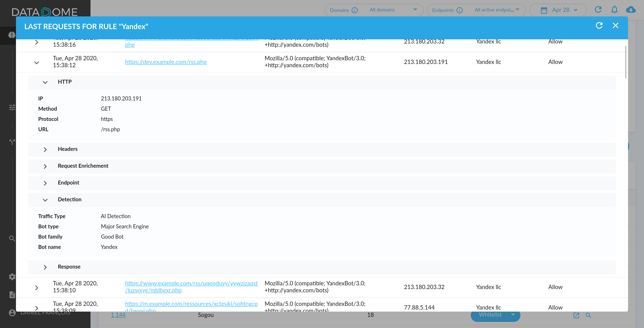The width and height of the screenshot is (644, 328).
Task: Collapse the HTTP section
Action: pos(45,82)
